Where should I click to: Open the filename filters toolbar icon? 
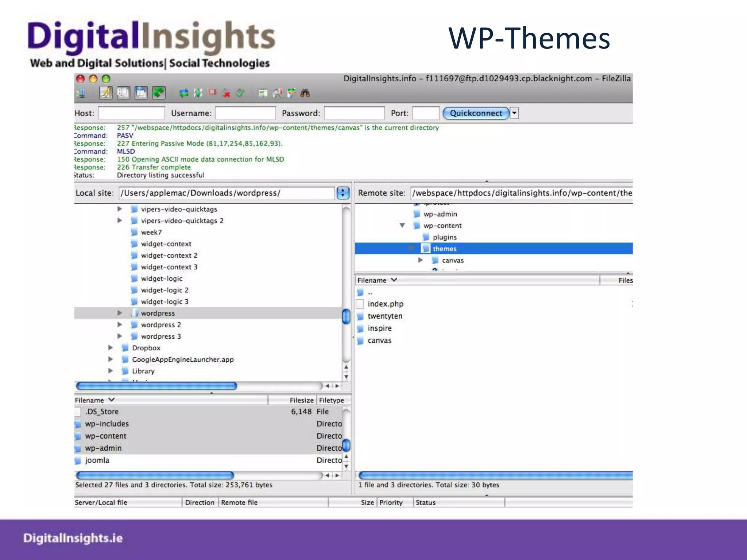coord(263,93)
